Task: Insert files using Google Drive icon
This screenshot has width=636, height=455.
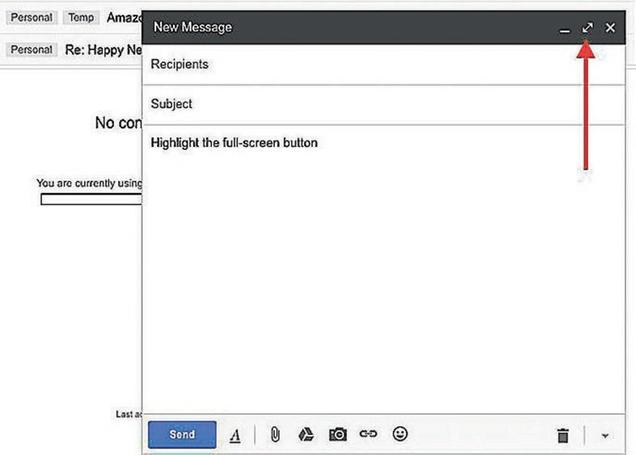Action: coord(306,434)
